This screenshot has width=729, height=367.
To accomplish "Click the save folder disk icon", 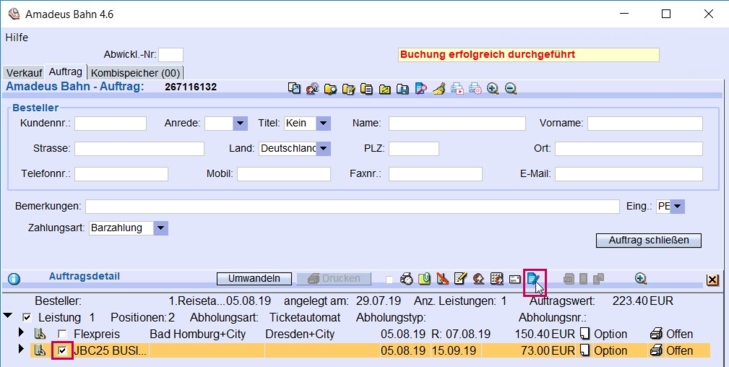I will [x=403, y=88].
